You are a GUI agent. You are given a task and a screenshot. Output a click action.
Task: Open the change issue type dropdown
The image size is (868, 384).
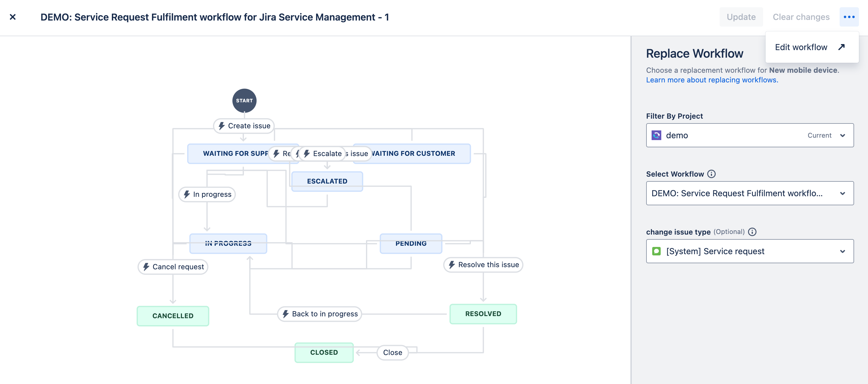(750, 251)
